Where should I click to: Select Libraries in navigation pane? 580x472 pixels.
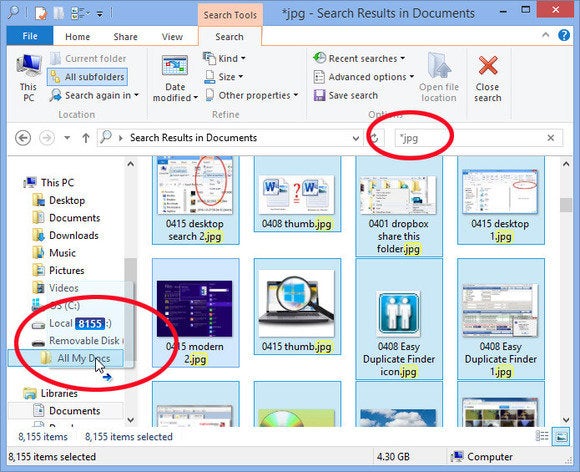click(x=50, y=393)
